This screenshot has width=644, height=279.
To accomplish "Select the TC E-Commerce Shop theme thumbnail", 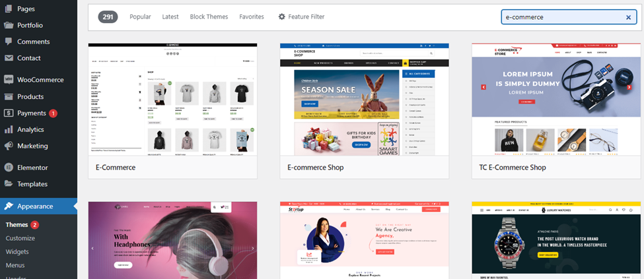I will pyautogui.click(x=557, y=100).
